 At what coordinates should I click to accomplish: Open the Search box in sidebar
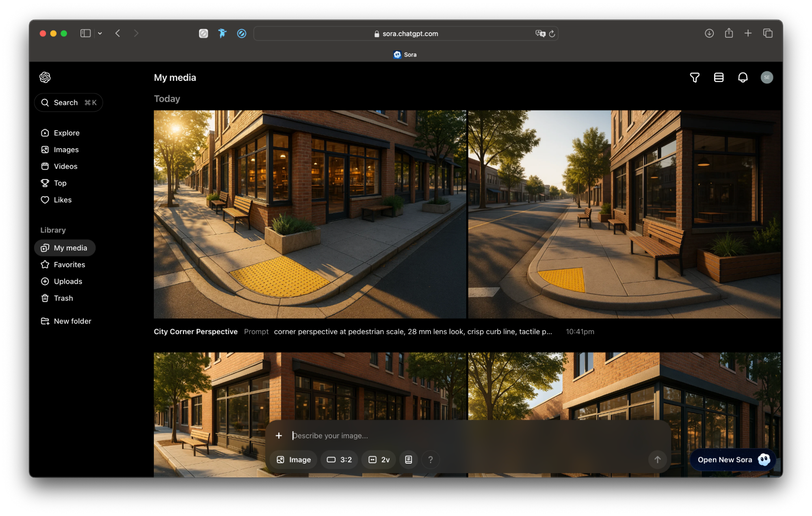pos(68,102)
